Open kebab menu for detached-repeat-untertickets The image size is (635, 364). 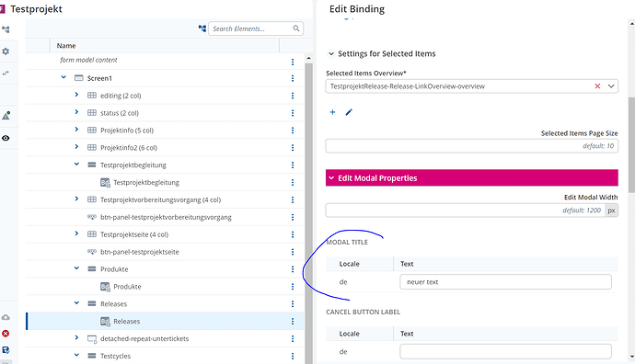point(293,339)
